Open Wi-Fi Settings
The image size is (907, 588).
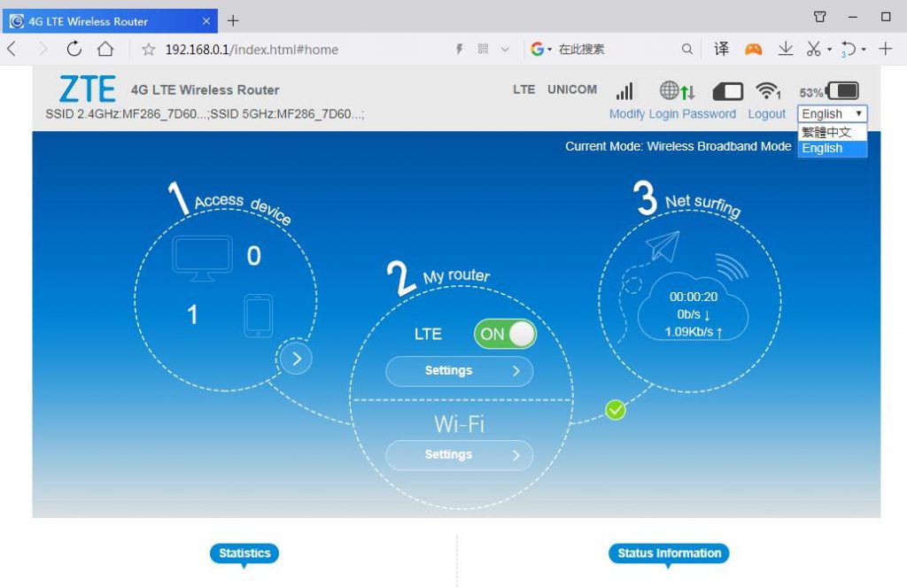click(x=459, y=454)
